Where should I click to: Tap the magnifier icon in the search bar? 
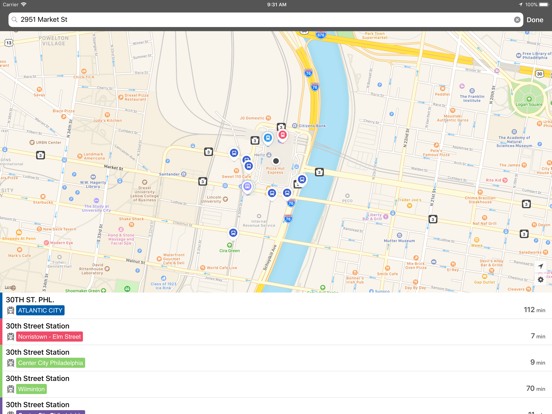tap(14, 20)
